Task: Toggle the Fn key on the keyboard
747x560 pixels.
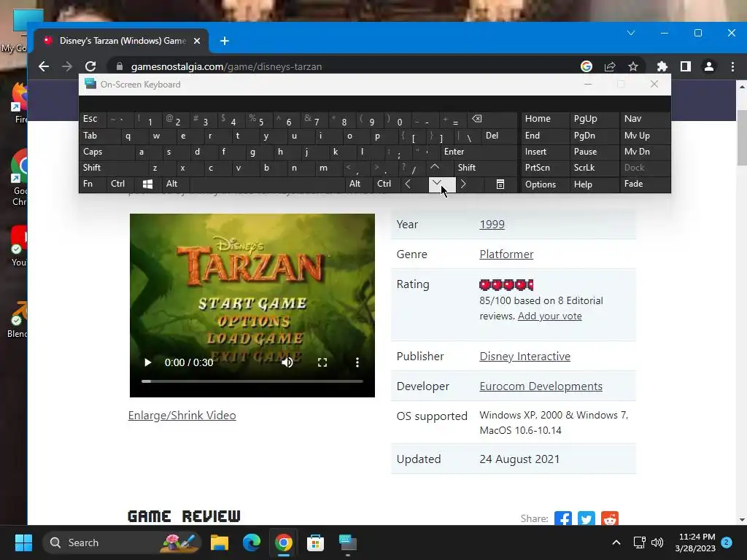Action: [93, 184]
